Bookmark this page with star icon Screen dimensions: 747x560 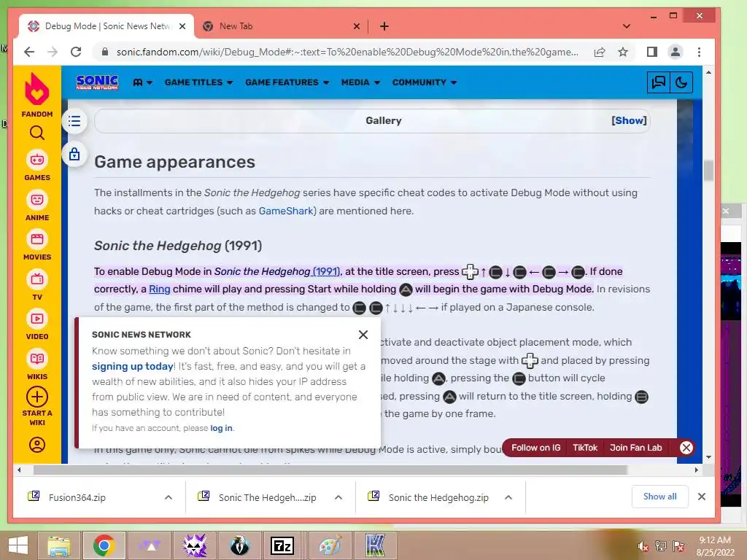tap(623, 52)
